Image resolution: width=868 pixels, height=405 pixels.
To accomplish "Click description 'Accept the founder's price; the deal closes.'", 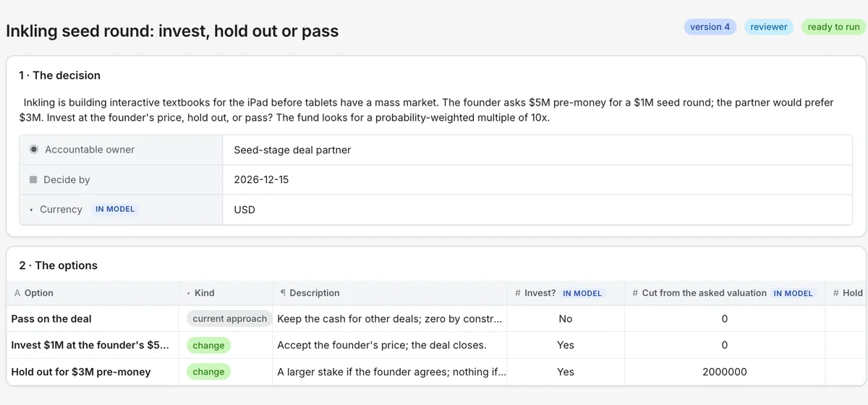I will pyautogui.click(x=382, y=346).
